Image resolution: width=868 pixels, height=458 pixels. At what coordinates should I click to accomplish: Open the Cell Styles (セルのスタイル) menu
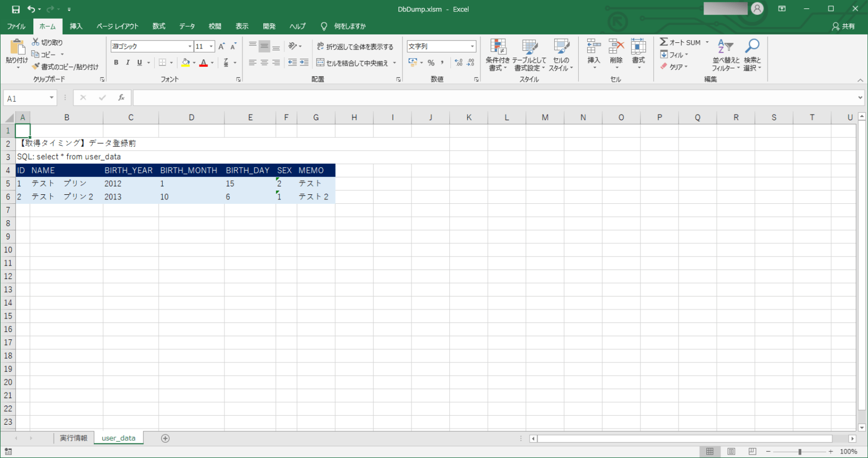click(561, 55)
